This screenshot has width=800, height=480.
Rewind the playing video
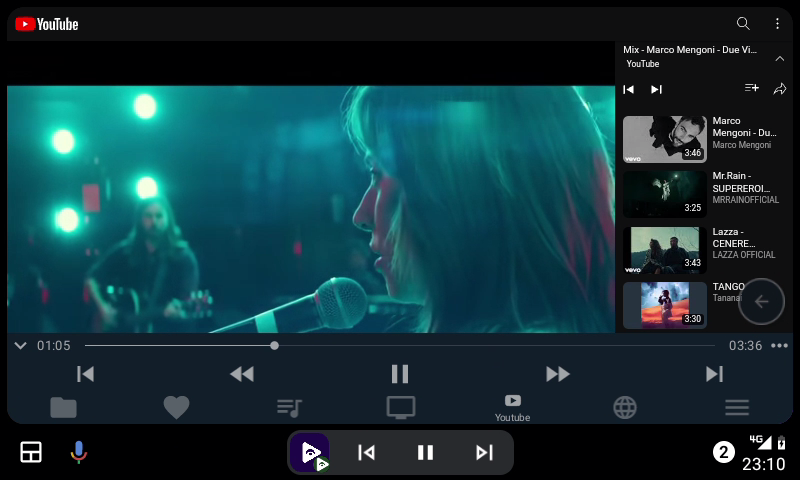[x=242, y=374]
